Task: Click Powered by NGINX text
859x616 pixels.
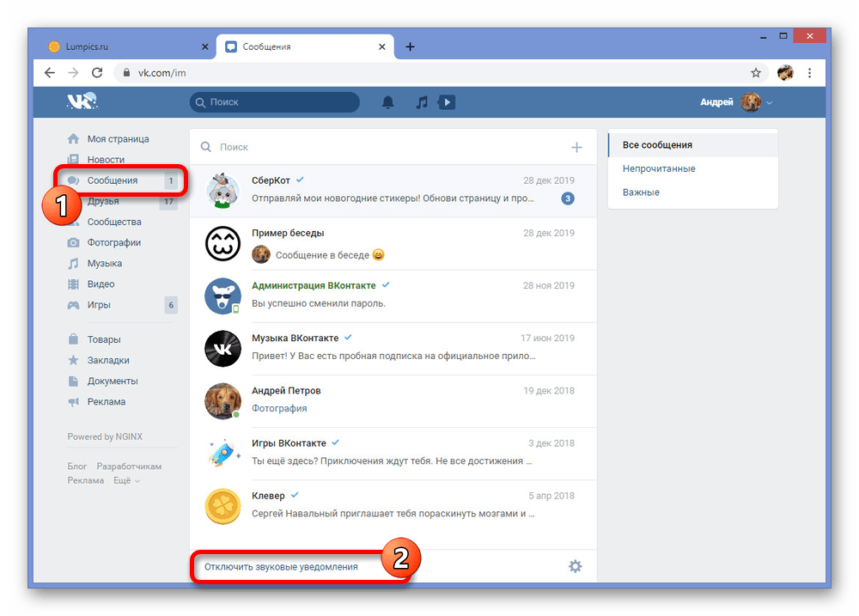Action: click(x=105, y=436)
